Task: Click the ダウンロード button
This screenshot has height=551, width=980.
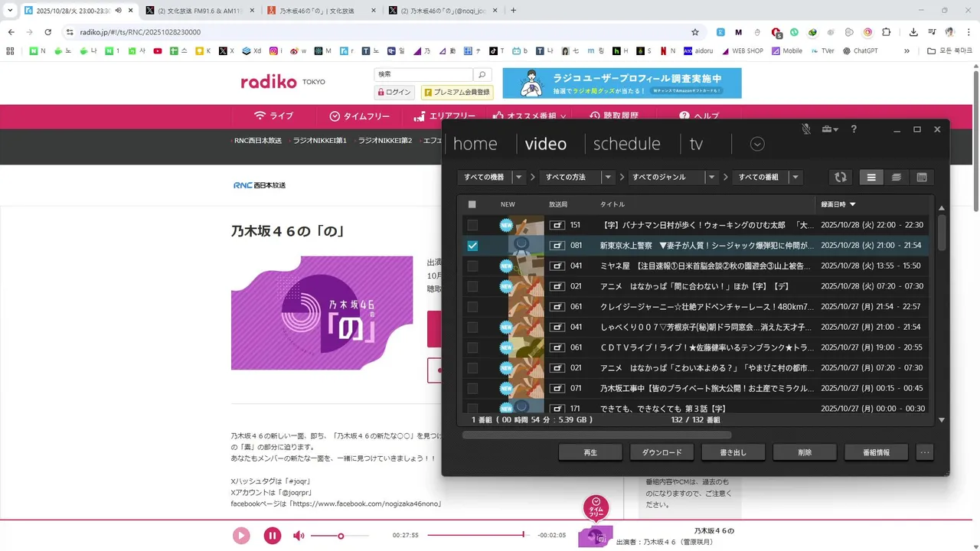Action: [661, 452]
